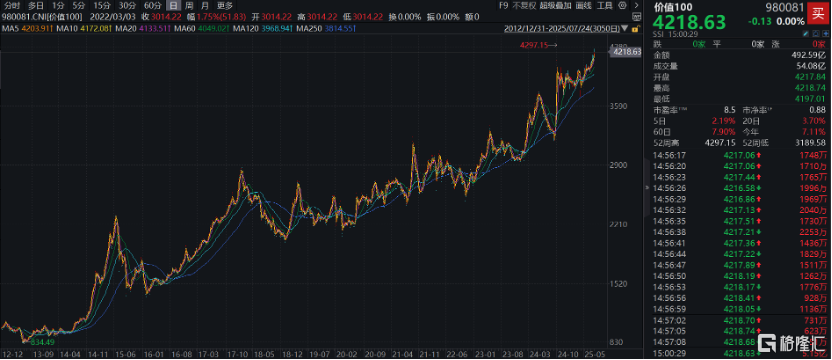Click the chart toolbar right arrow
This screenshot has height=360, width=832.
point(636,5)
